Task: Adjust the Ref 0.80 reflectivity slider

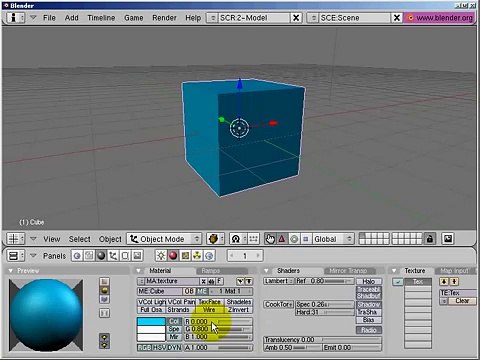Action: click(325, 281)
